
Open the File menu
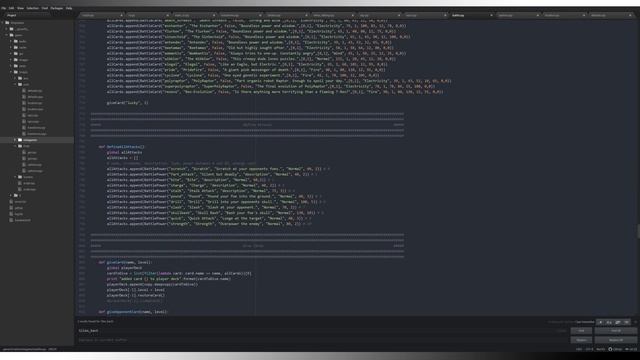pos(3,8)
